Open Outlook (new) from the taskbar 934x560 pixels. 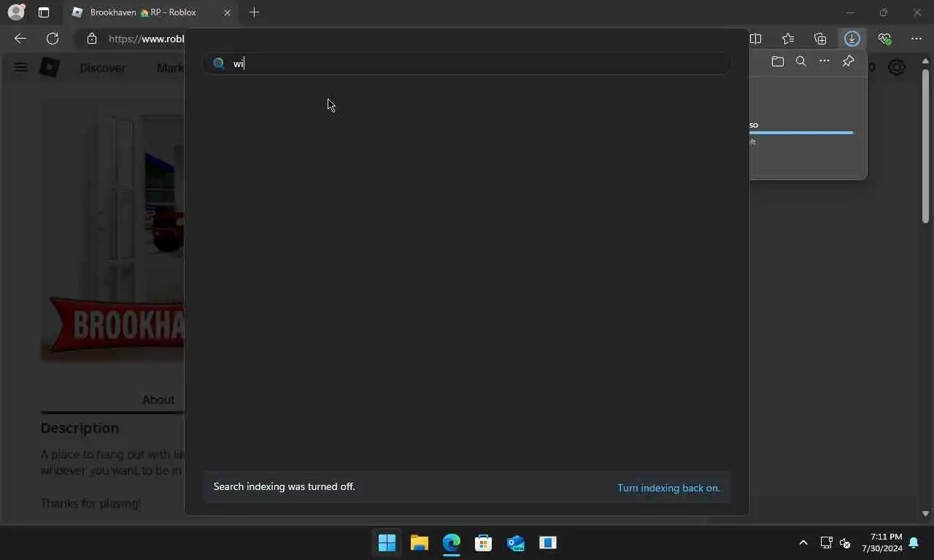[515, 542]
